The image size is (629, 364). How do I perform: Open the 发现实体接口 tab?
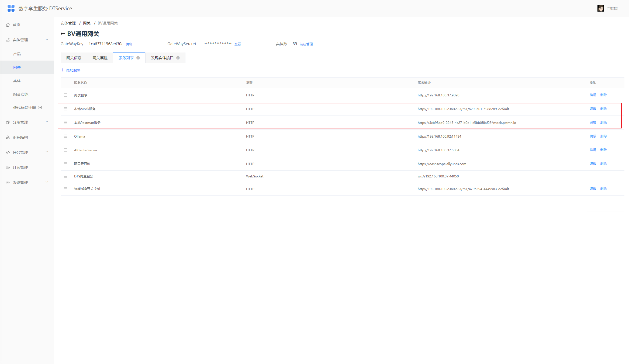point(165,58)
